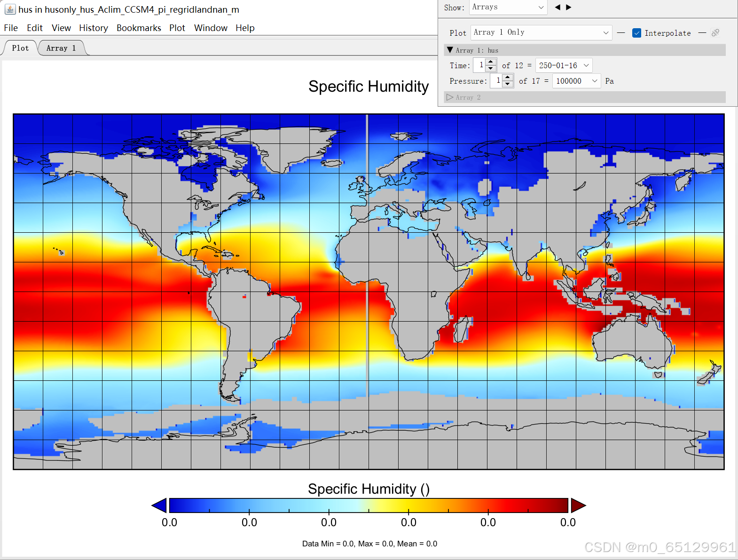Image resolution: width=738 pixels, height=560 pixels.
Task: Open the Edit menu
Action: (35, 28)
